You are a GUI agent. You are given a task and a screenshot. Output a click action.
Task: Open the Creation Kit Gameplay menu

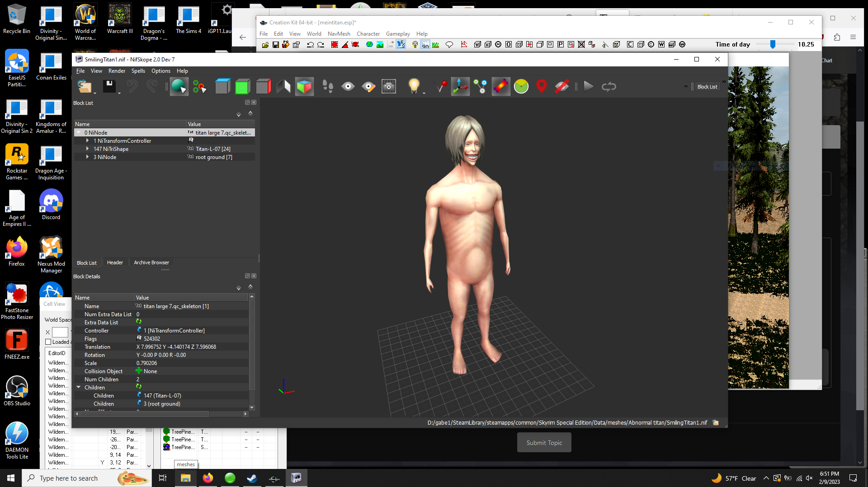point(398,34)
